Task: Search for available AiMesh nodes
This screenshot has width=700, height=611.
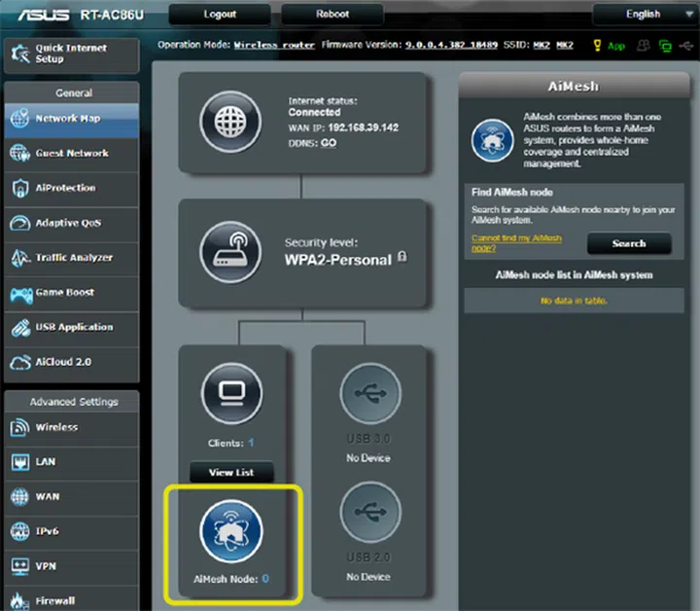Action: 629,243
